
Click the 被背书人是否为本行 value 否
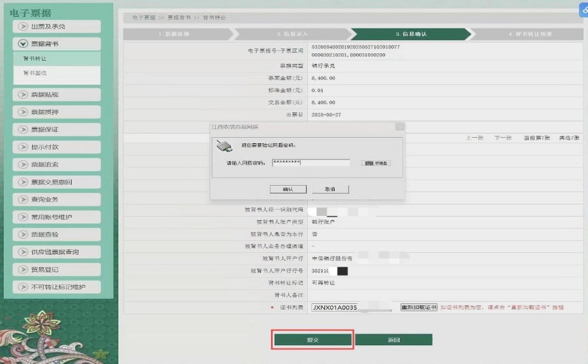pos(315,234)
